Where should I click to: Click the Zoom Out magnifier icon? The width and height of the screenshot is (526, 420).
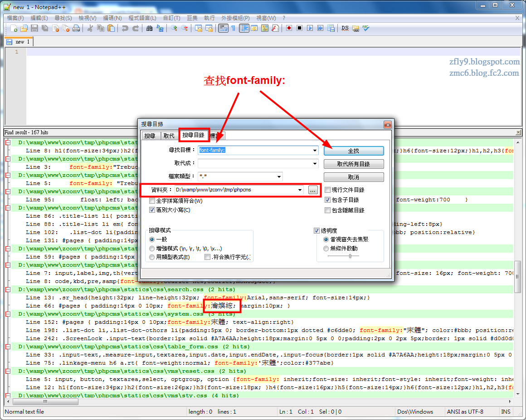coord(184,29)
